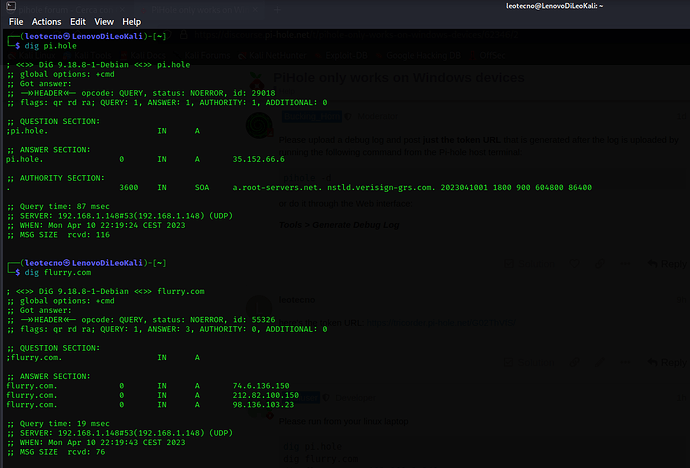Click the flurry.com flags line with ANSWER: 3
Image resolution: width=690 pixels, height=468 pixels.
tap(167, 329)
